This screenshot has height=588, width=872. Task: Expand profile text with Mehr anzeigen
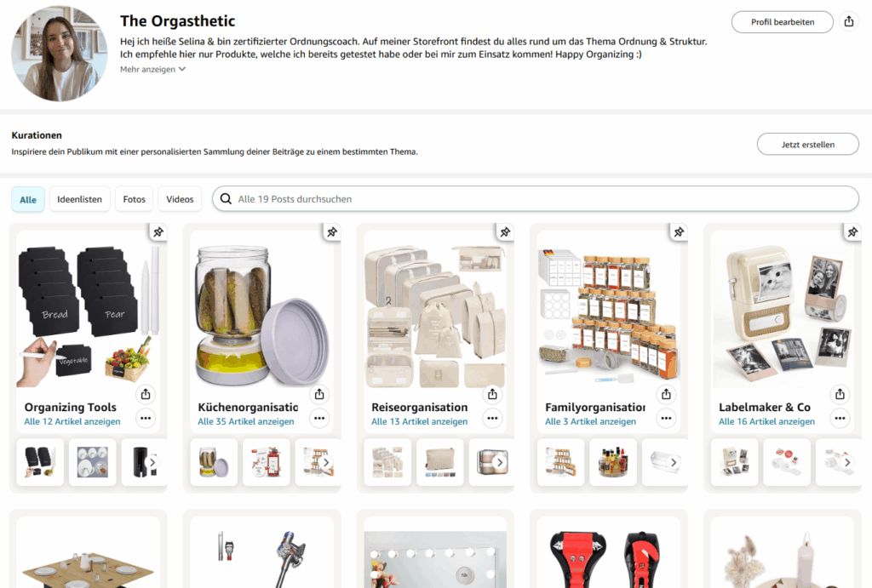click(153, 70)
